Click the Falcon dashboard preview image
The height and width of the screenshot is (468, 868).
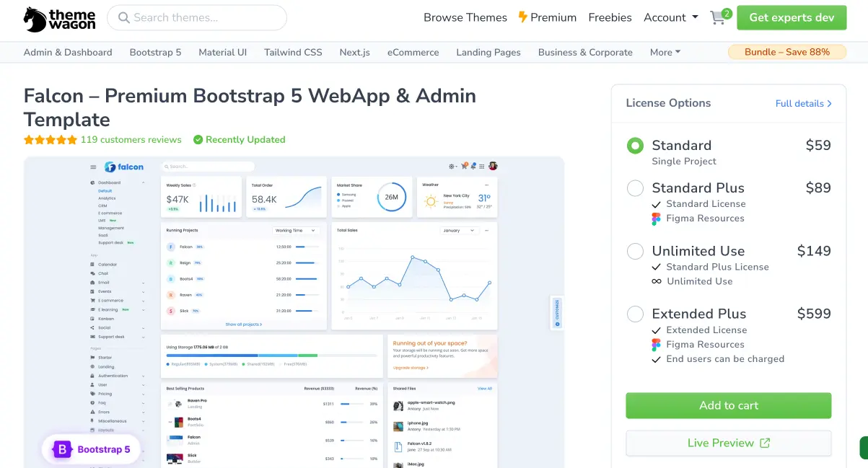click(x=294, y=312)
